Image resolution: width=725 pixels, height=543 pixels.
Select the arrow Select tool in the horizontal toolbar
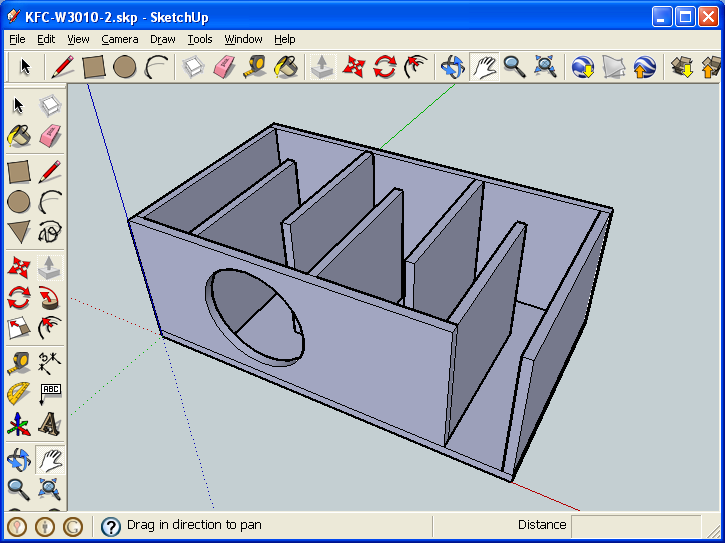coord(25,67)
